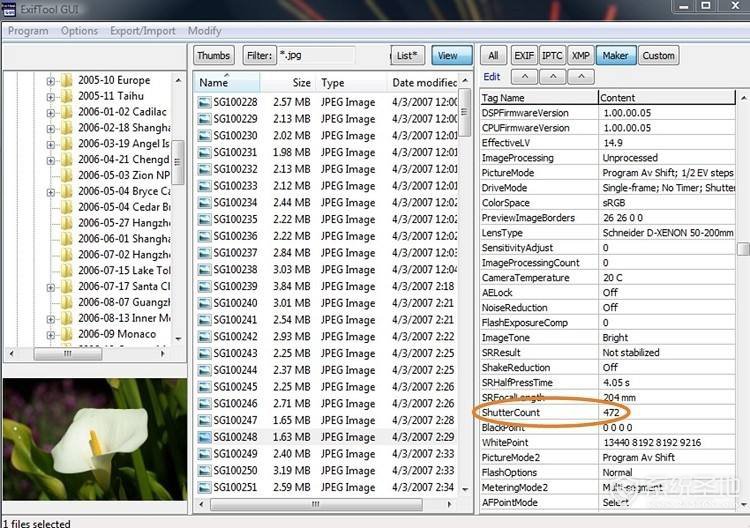Click the Thumbs button
750x528 pixels.
pos(214,55)
